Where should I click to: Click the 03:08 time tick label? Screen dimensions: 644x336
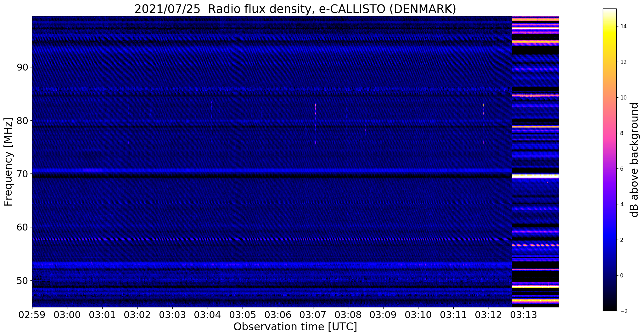tap(348, 315)
